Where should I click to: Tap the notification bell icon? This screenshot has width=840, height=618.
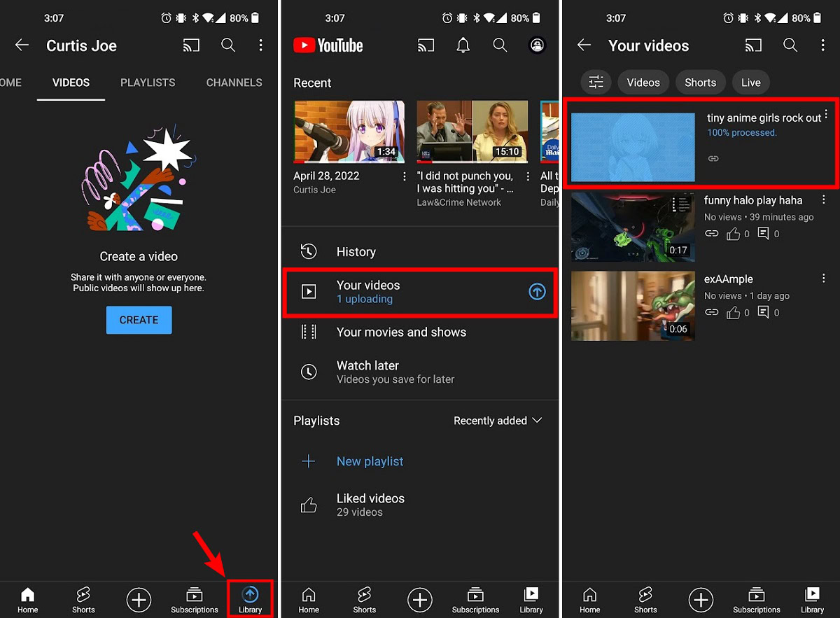tap(463, 45)
